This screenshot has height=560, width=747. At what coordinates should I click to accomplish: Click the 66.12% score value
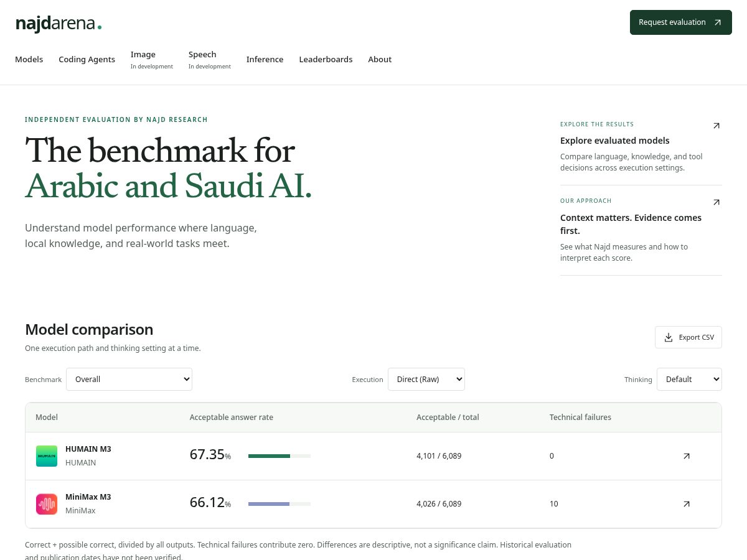coord(210,503)
